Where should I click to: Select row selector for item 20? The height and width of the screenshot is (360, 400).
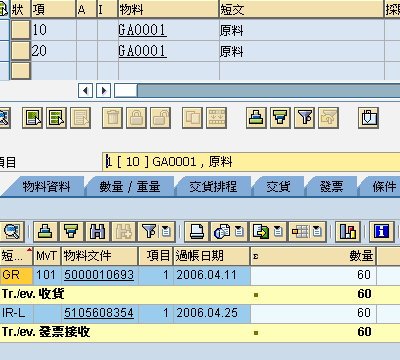pos(21,50)
